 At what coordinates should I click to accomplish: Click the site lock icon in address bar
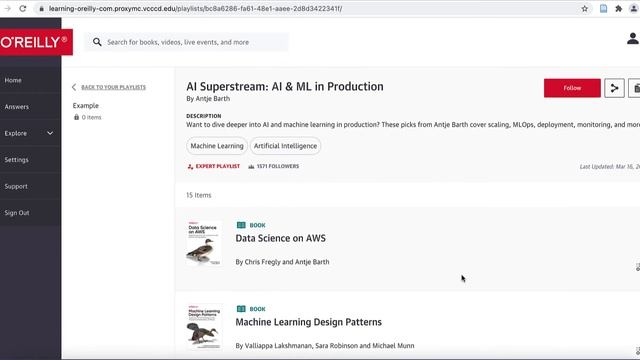(41, 9)
